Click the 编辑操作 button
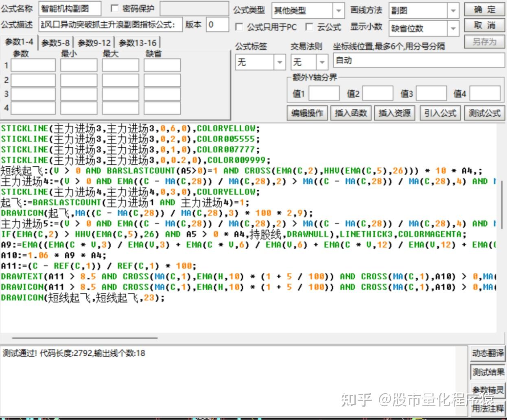 tap(307, 113)
